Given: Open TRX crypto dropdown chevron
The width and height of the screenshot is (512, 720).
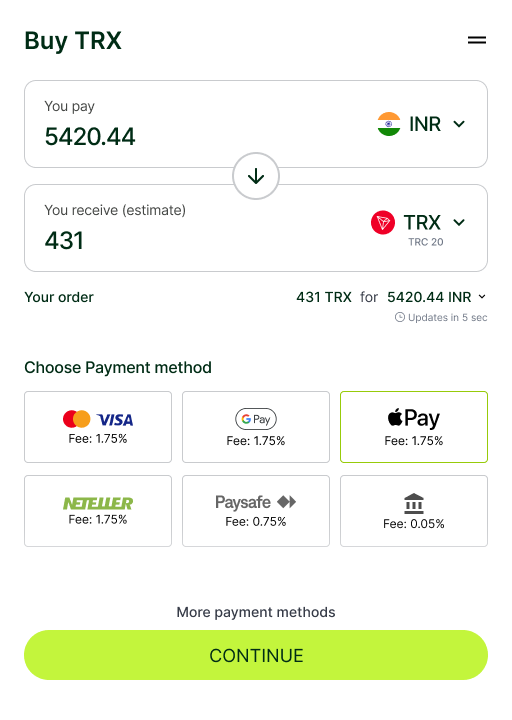Looking at the screenshot, I should pyautogui.click(x=459, y=223).
